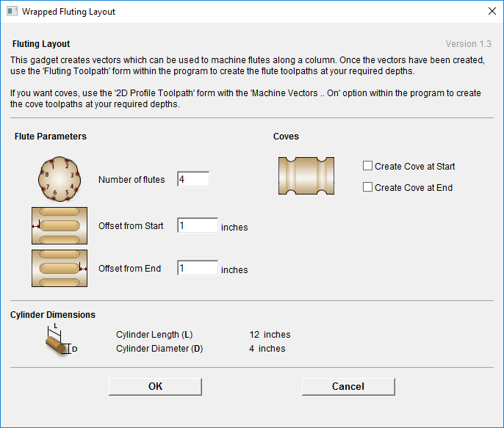Click the 'Wrapped Fluting Layout' window title
Screen dimensions: 504x428
pos(68,12)
